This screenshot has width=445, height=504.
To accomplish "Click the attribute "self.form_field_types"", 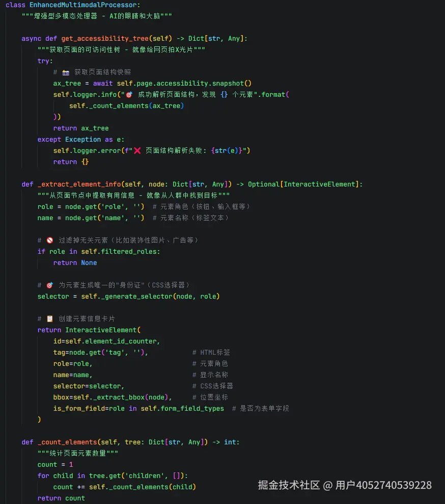I will pyautogui.click(x=182, y=409).
